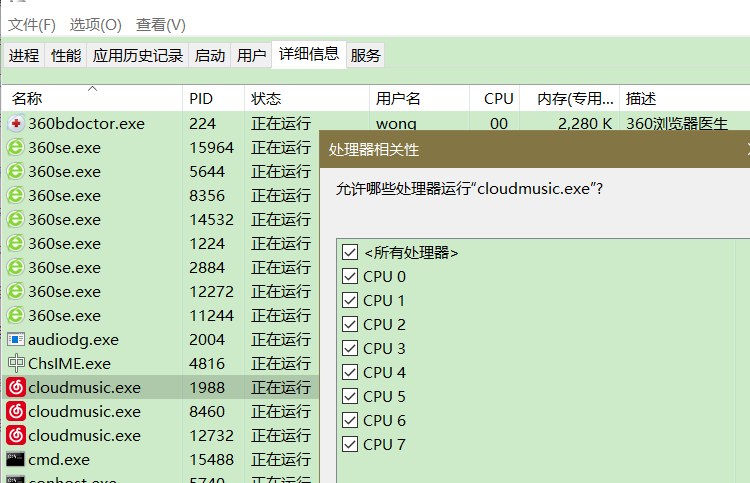Click the 正在运行 status of audiodg.exe

click(281, 340)
